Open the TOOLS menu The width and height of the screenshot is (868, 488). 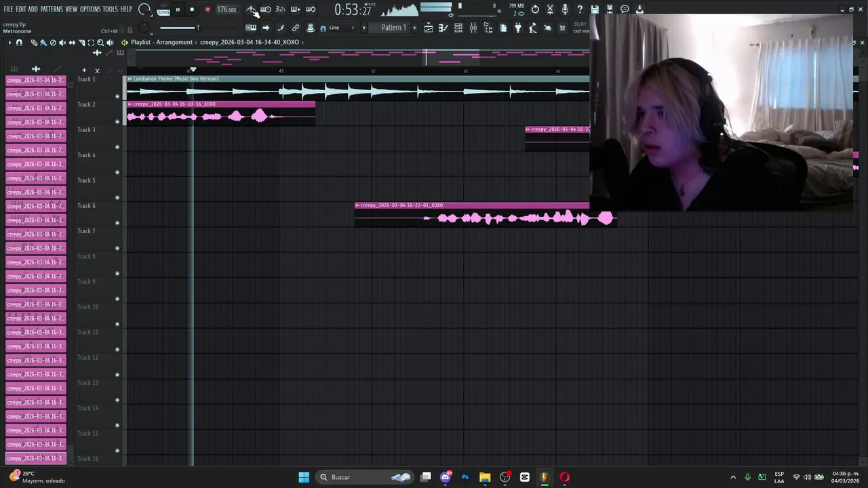pos(110,9)
